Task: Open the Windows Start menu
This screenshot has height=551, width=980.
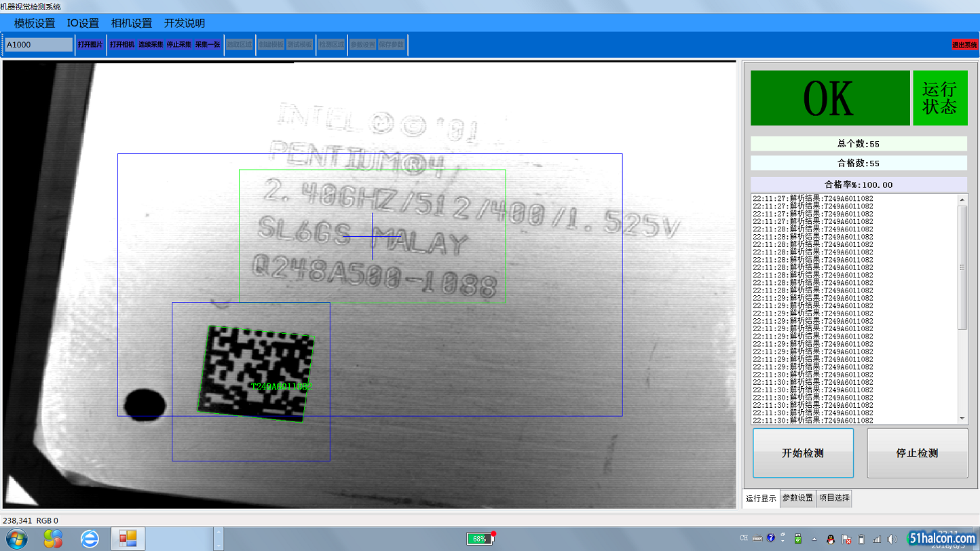Action: click(x=17, y=539)
